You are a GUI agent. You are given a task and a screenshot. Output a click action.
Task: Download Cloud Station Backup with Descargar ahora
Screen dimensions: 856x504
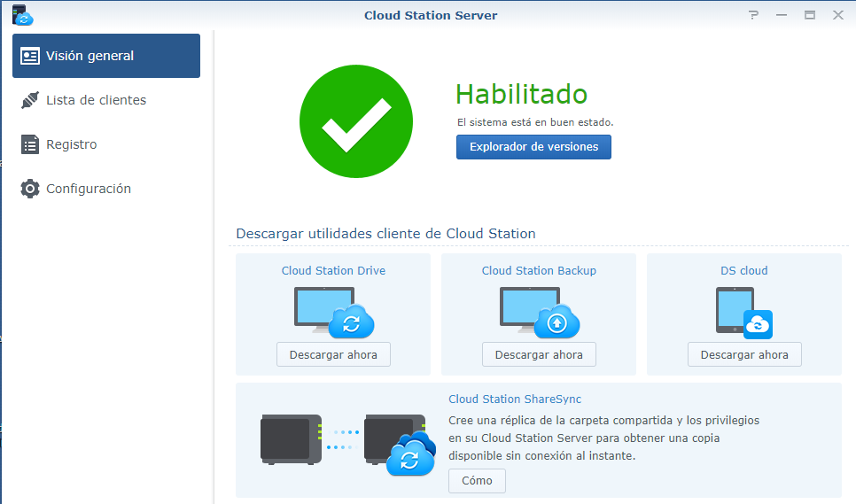point(540,354)
